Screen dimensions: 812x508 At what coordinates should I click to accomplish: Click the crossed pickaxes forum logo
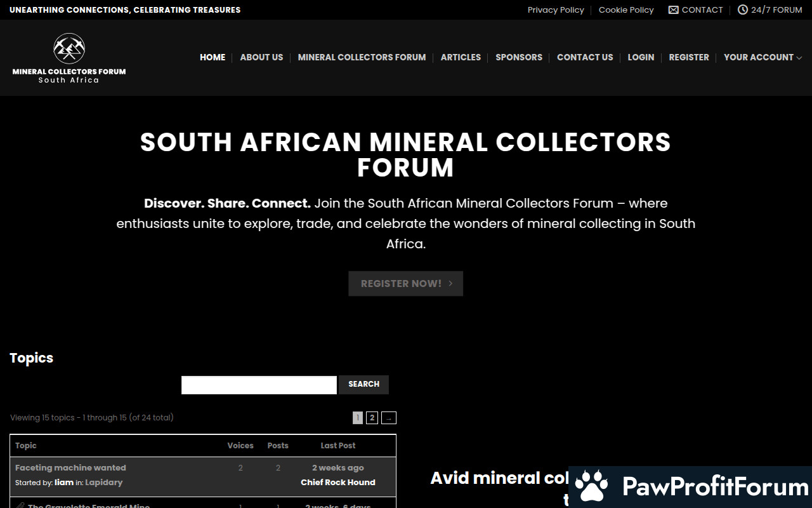[69, 49]
